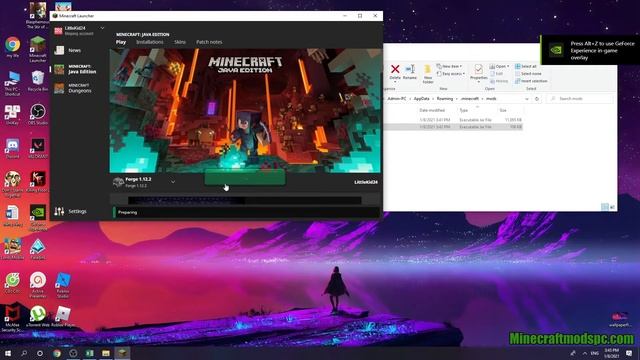The height and width of the screenshot is (360, 640).
Task: Click the green Play button
Action: click(x=244, y=178)
